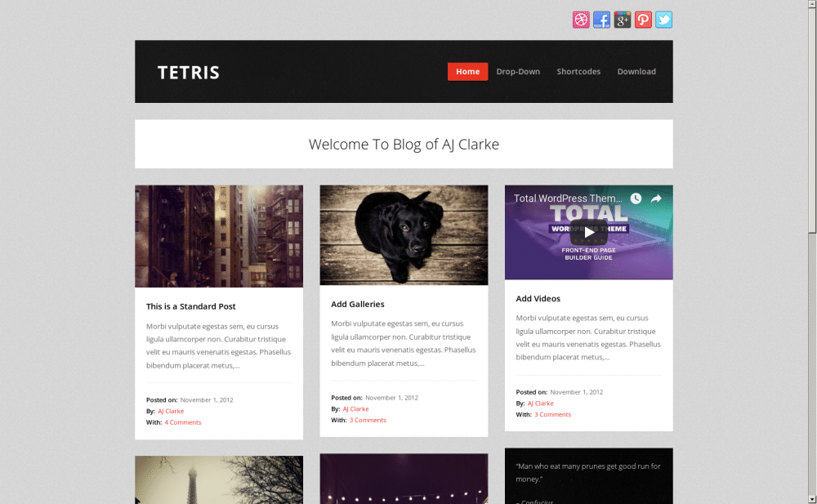This screenshot has width=817, height=504.
Task: Open the Pinterest social icon
Action: (x=643, y=20)
